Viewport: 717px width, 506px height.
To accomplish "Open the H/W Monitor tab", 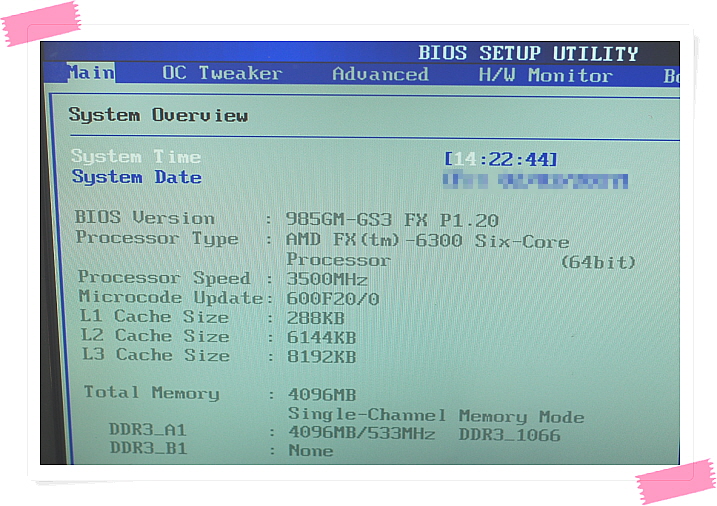I will click(x=545, y=75).
